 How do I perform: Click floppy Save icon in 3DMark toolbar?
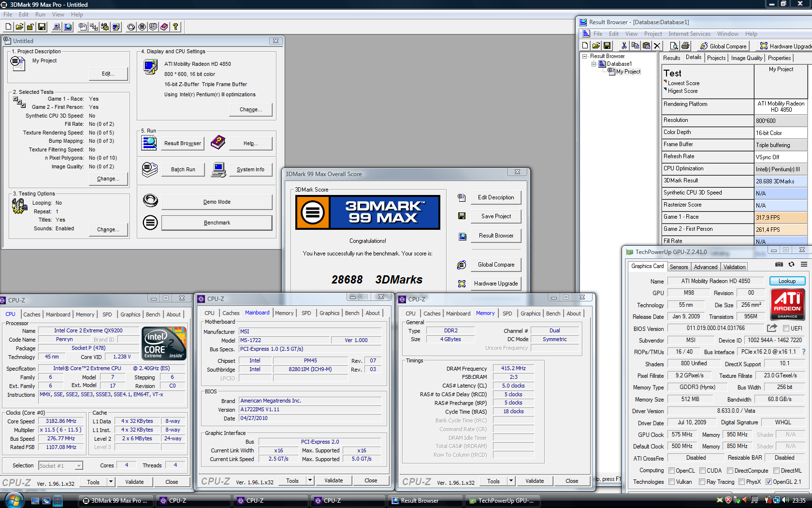[x=42, y=27]
